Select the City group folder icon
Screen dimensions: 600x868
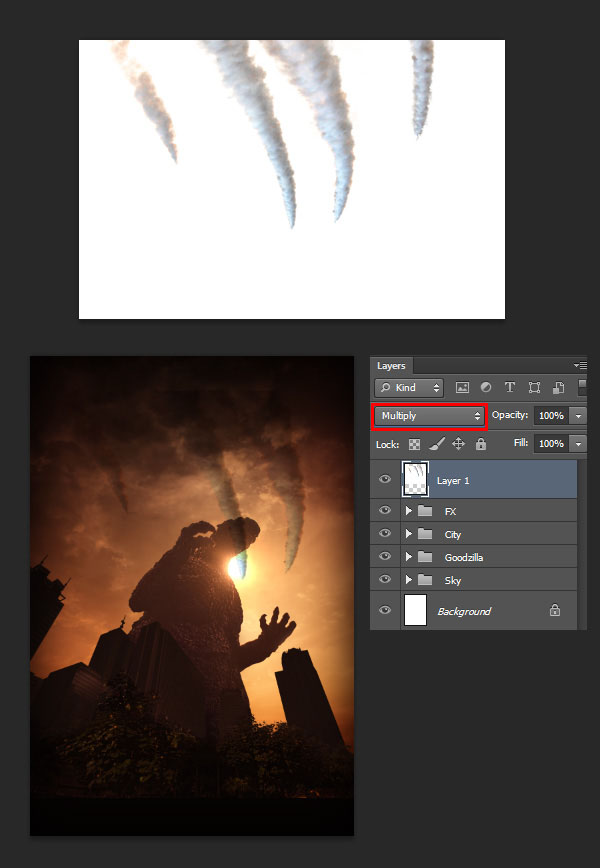(425, 534)
